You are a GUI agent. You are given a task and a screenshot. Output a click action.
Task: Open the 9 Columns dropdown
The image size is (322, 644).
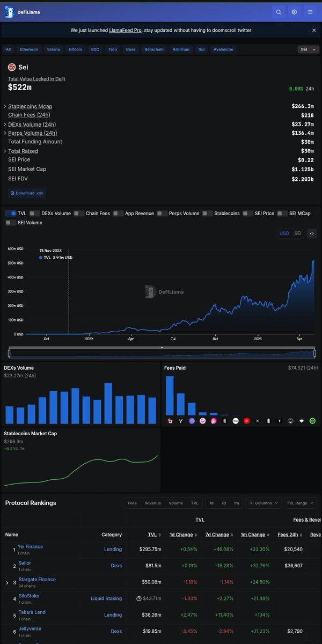pyautogui.click(x=263, y=503)
